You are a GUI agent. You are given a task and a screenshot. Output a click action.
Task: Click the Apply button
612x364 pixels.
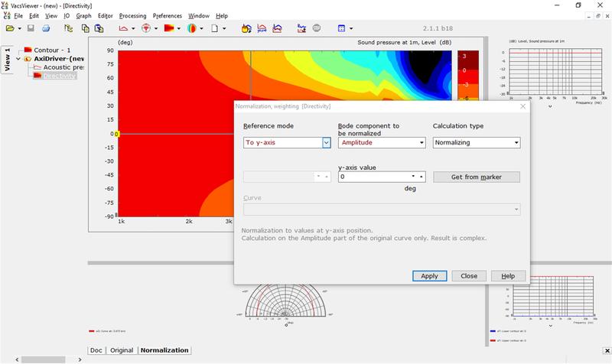pos(429,276)
